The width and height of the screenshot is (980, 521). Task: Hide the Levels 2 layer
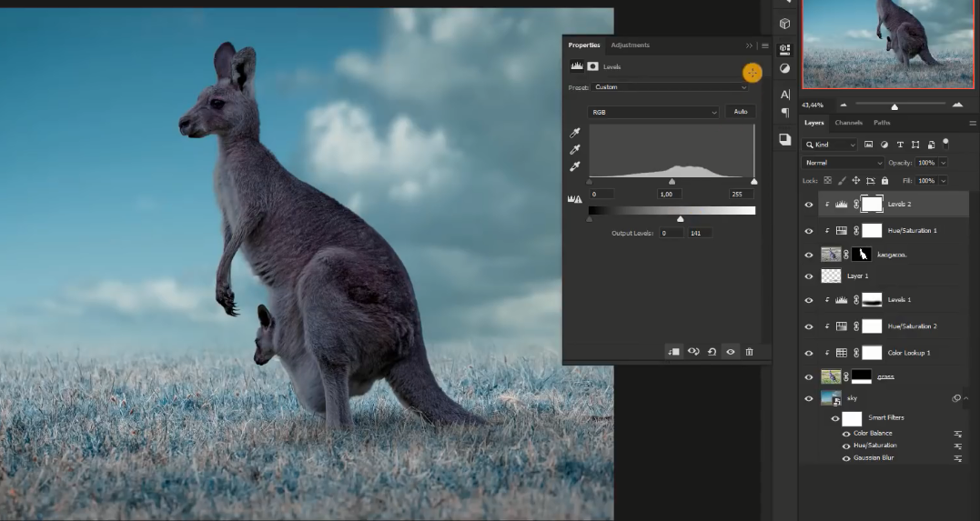pos(808,205)
